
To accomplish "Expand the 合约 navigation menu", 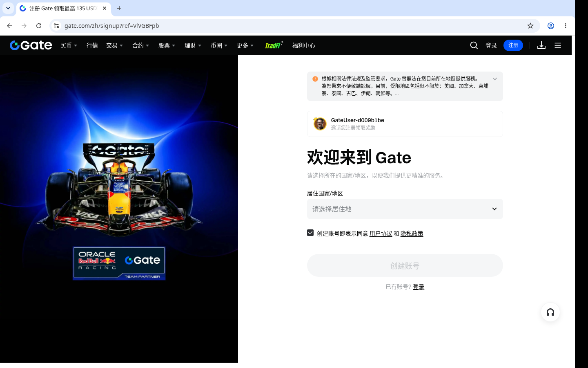I will (141, 45).
